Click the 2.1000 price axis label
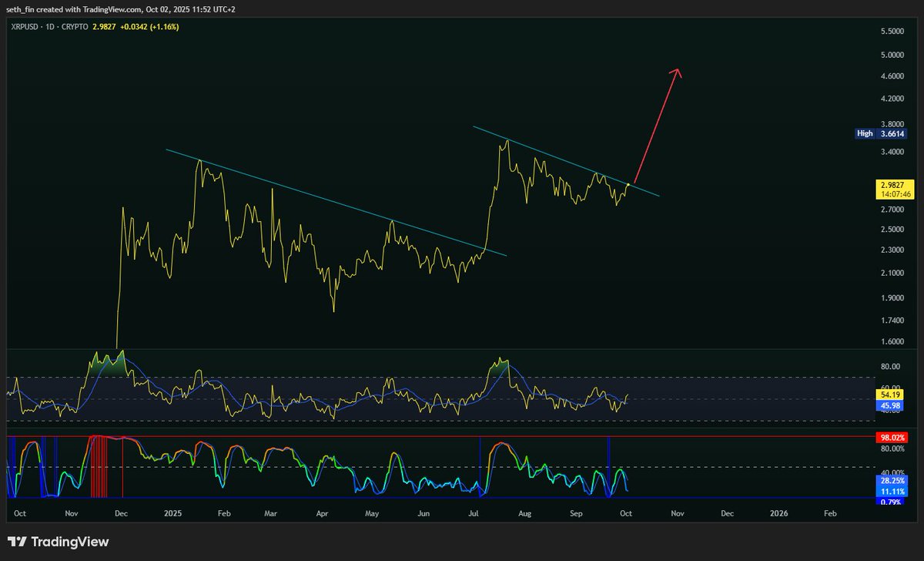 click(x=892, y=273)
